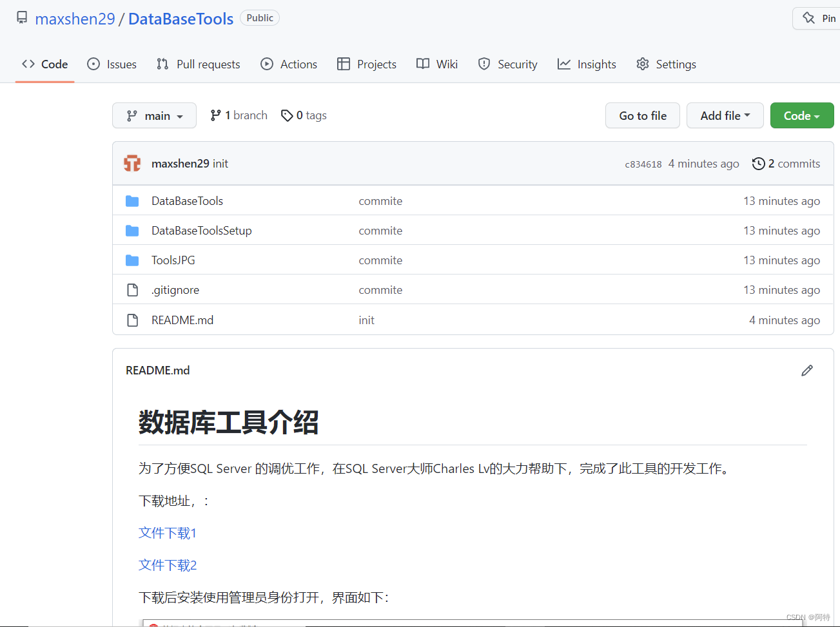
Task: Open the green Code dropdown button
Action: [802, 115]
